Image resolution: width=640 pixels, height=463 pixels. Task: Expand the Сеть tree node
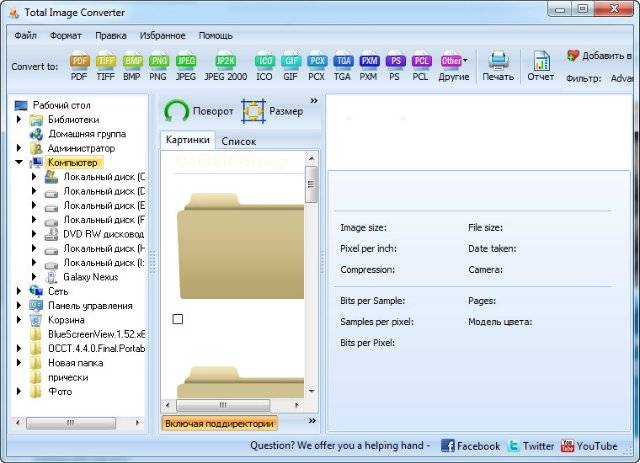point(19,291)
